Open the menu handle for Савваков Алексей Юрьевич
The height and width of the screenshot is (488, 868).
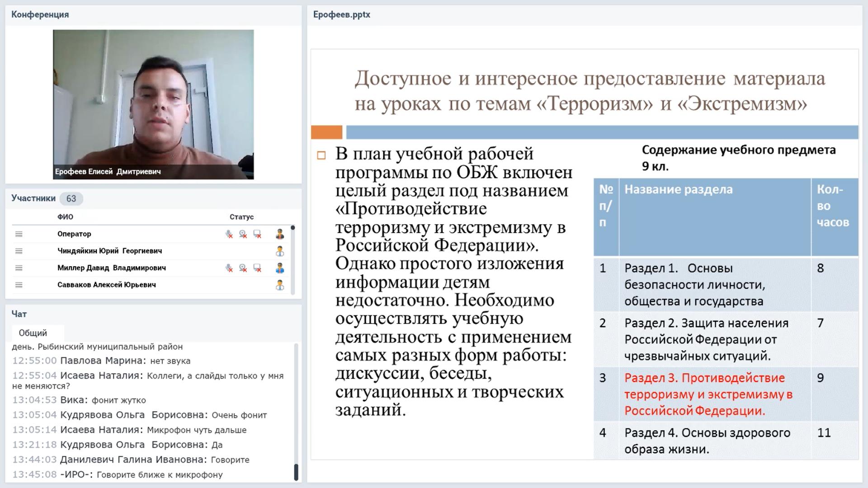pos(19,285)
